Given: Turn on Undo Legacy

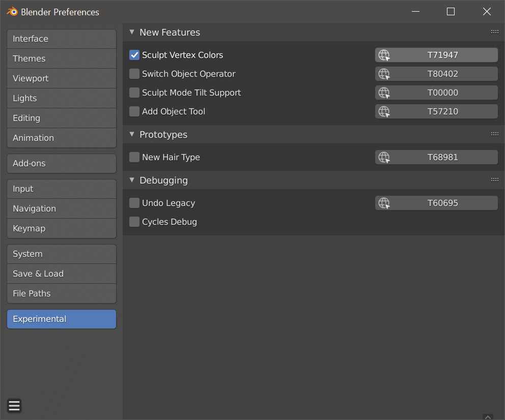Looking at the screenshot, I should pyautogui.click(x=134, y=203).
